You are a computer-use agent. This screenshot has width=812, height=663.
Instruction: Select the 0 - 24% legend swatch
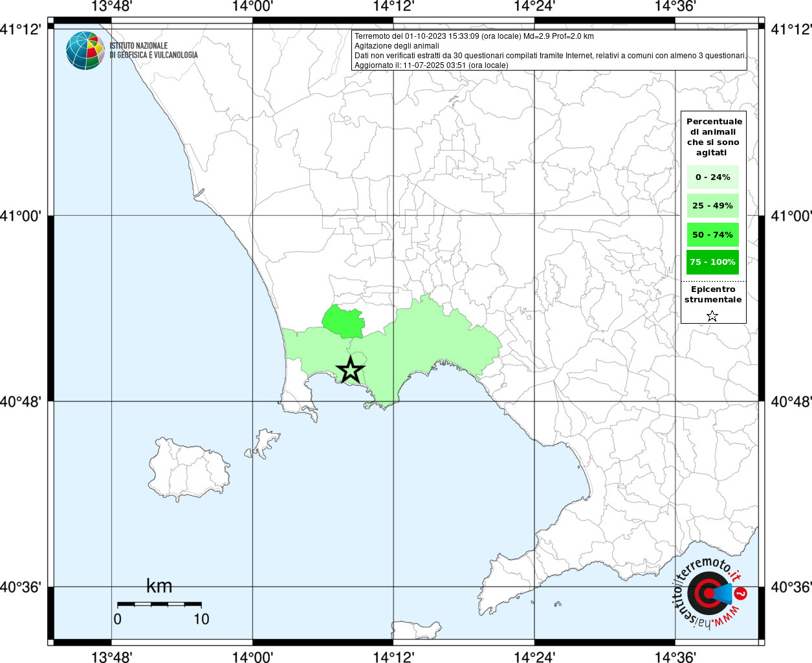712,177
